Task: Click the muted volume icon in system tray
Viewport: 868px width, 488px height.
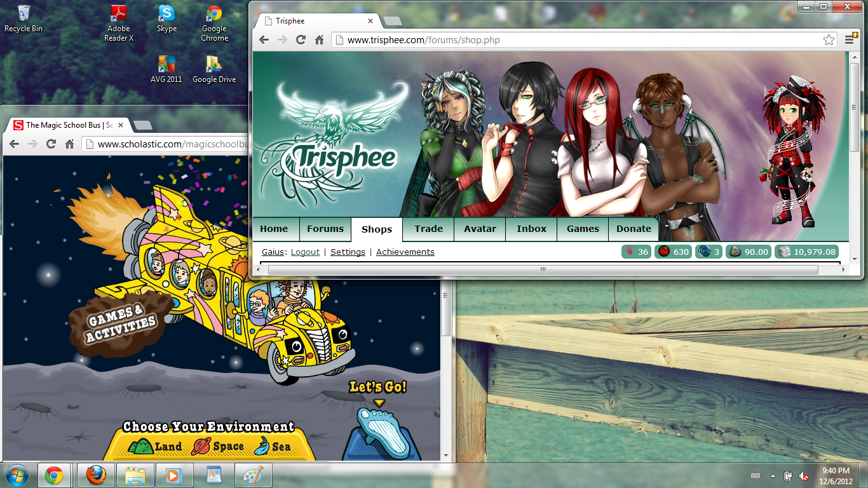Action: [x=804, y=475]
